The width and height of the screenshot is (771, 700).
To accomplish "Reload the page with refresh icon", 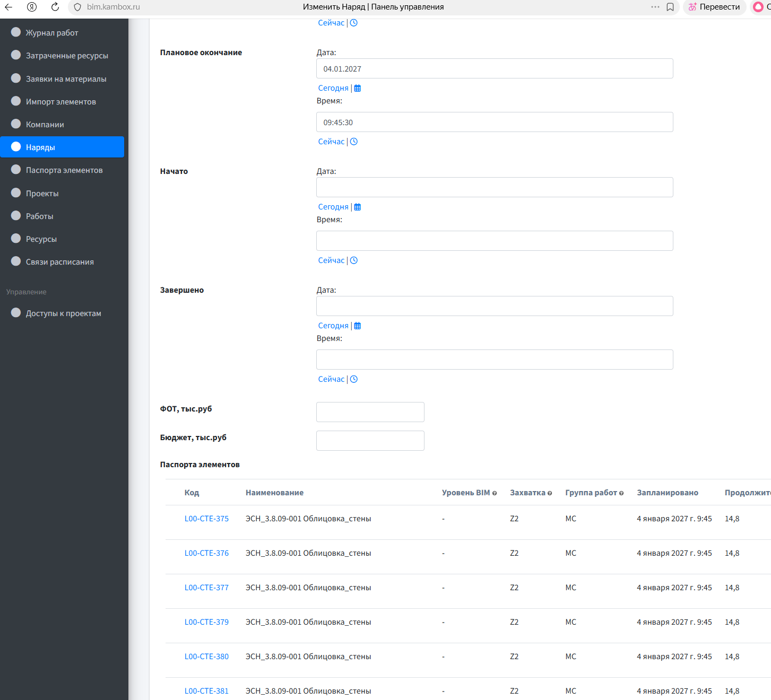I will 55,7.
